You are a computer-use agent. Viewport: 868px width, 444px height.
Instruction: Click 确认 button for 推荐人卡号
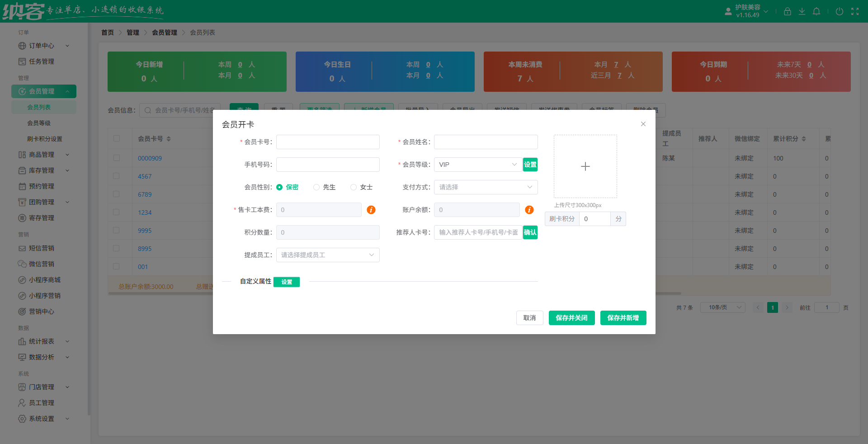point(530,232)
